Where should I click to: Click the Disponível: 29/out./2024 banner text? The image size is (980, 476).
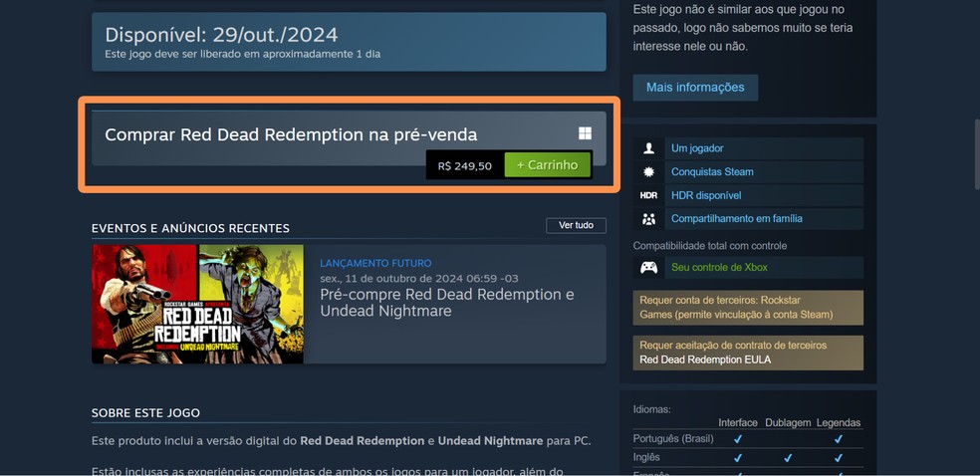[221, 34]
